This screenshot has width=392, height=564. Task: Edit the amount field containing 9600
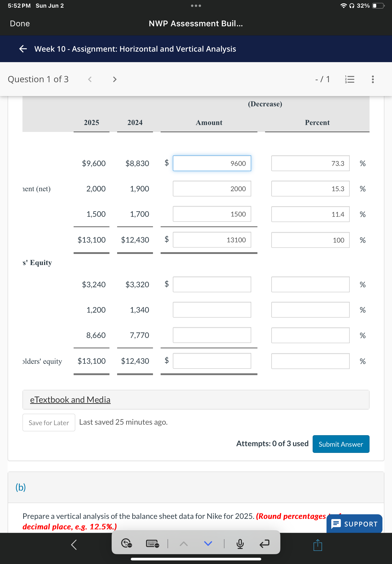coord(212,163)
